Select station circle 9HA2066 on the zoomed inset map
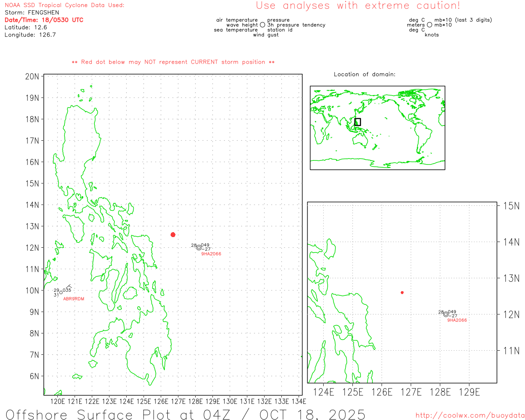Viewport: 525px width, 420px height. pyautogui.click(x=446, y=314)
